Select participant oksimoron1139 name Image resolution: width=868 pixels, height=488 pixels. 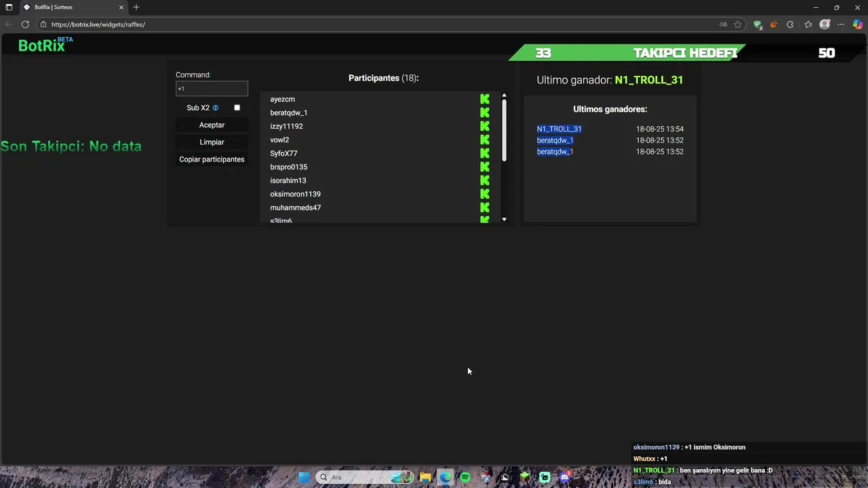[x=295, y=194]
